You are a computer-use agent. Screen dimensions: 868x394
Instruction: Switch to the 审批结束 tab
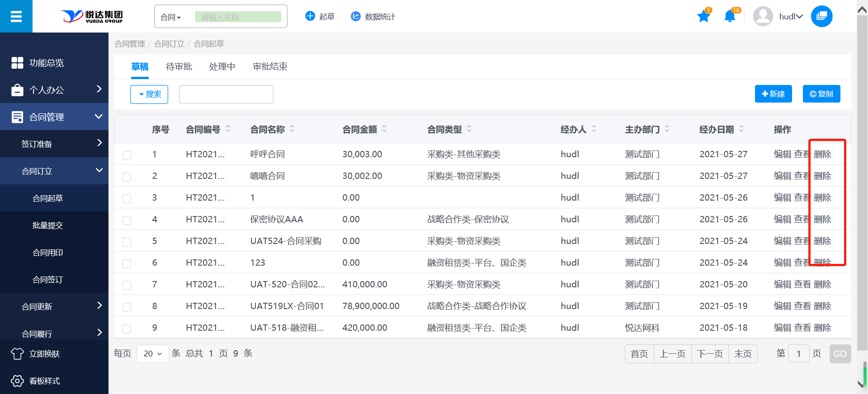click(x=270, y=67)
